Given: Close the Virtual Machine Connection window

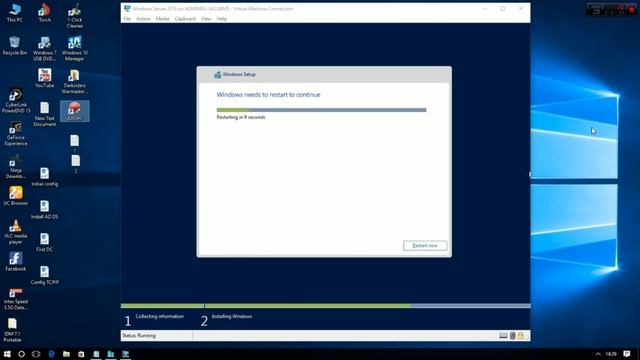Looking at the screenshot, I should [x=521, y=9].
